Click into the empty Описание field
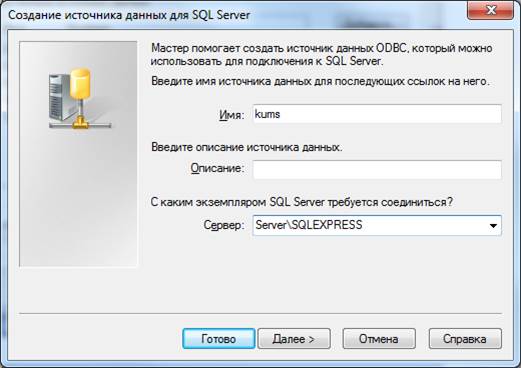 point(377,169)
